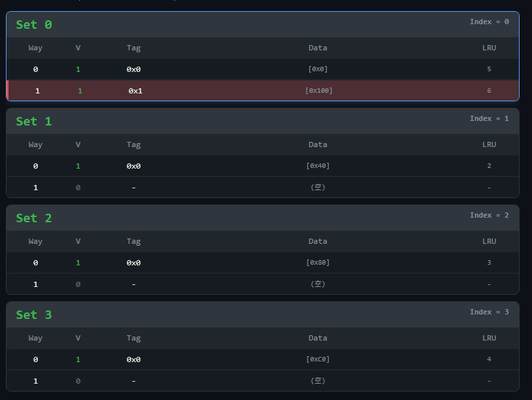Click the [0x0] data cell in Set 0

(x=318, y=69)
